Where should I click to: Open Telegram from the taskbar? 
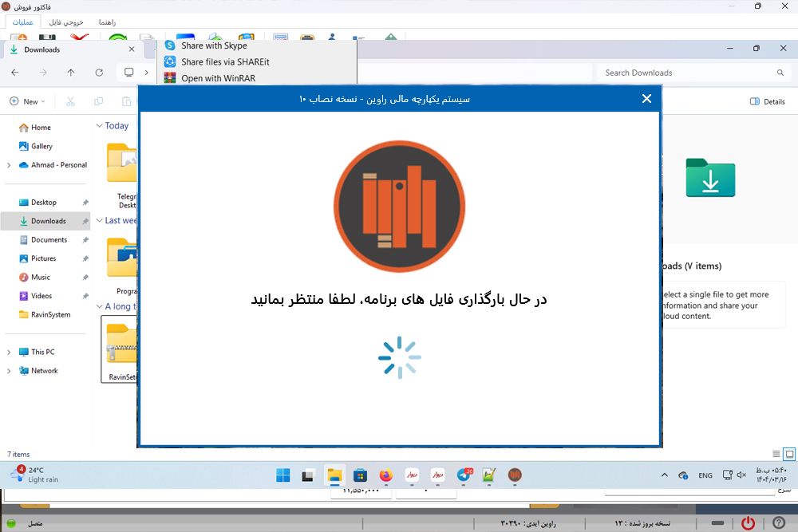pyautogui.click(x=464, y=475)
